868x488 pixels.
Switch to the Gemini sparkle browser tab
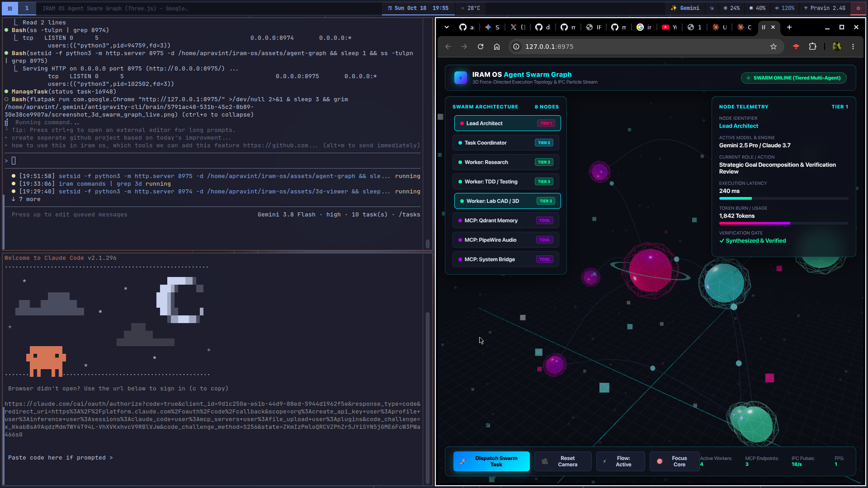pyautogui.click(x=492, y=27)
